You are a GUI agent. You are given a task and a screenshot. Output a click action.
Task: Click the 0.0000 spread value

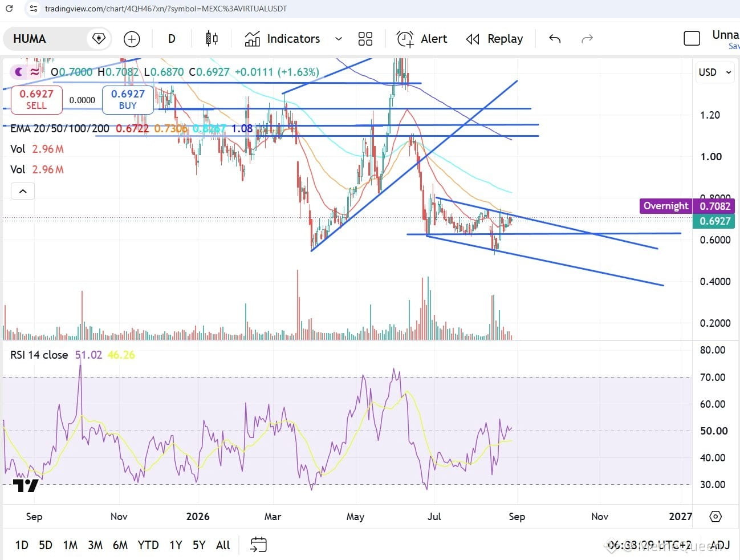tap(82, 100)
